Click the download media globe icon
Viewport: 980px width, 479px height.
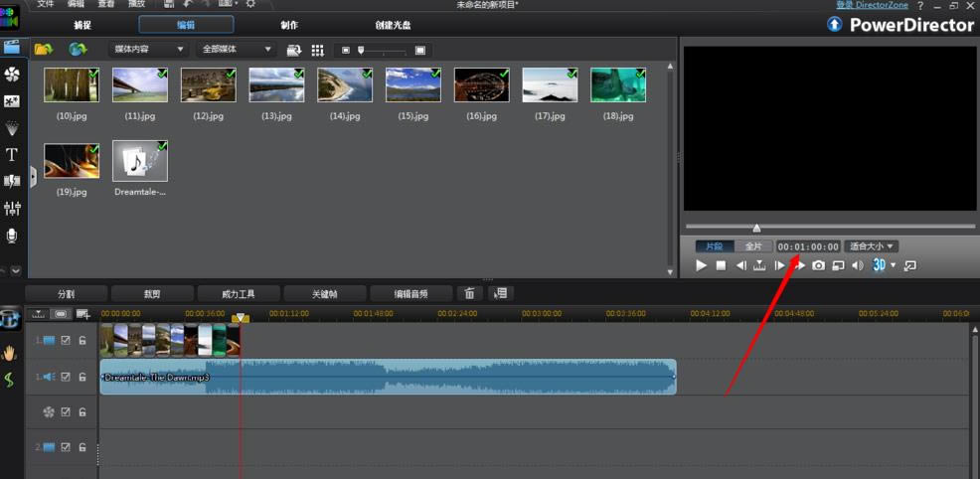pyautogui.click(x=78, y=50)
